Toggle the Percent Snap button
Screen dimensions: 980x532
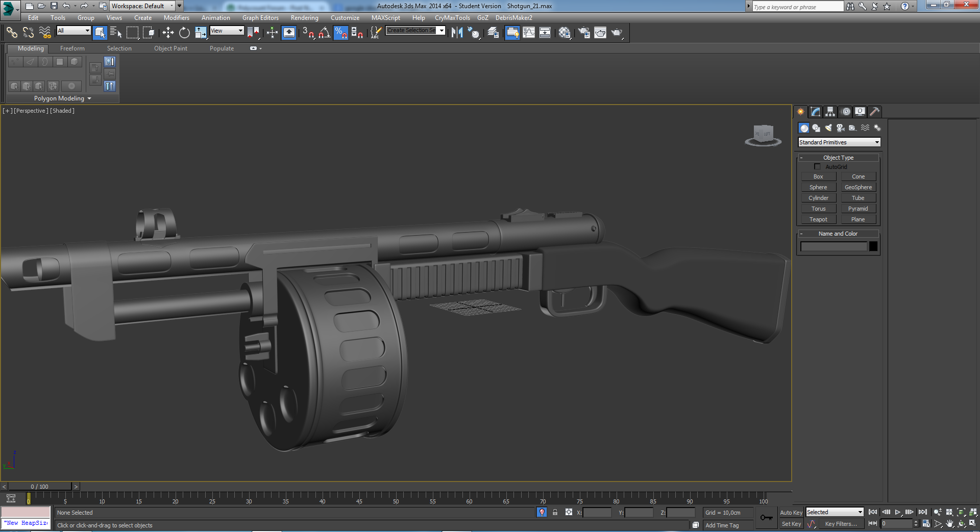coord(340,33)
